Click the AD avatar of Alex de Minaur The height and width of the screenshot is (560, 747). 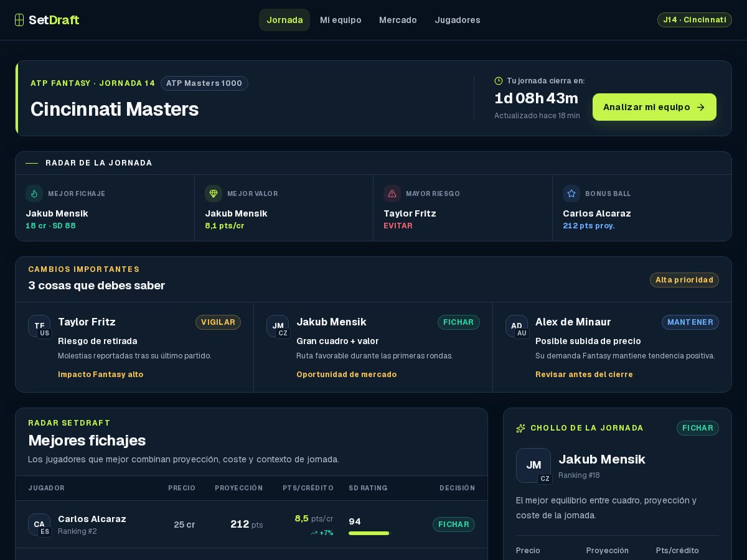click(517, 326)
